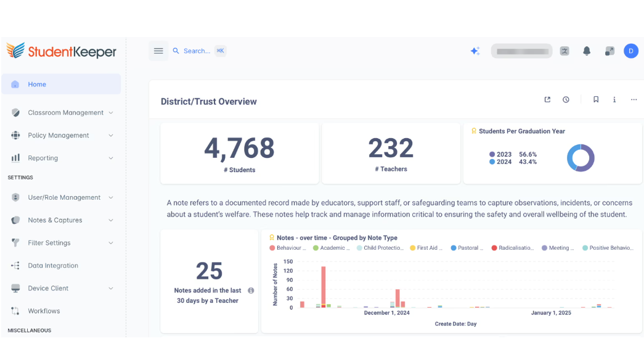Open dashboard more options ellipsis

[x=634, y=99]
